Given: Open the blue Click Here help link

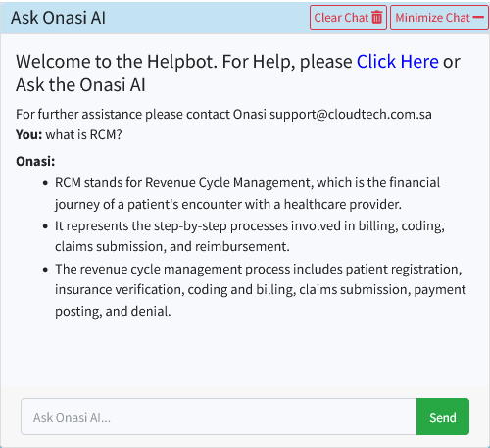Looking at the screenshot, I should tap(397, 61).
